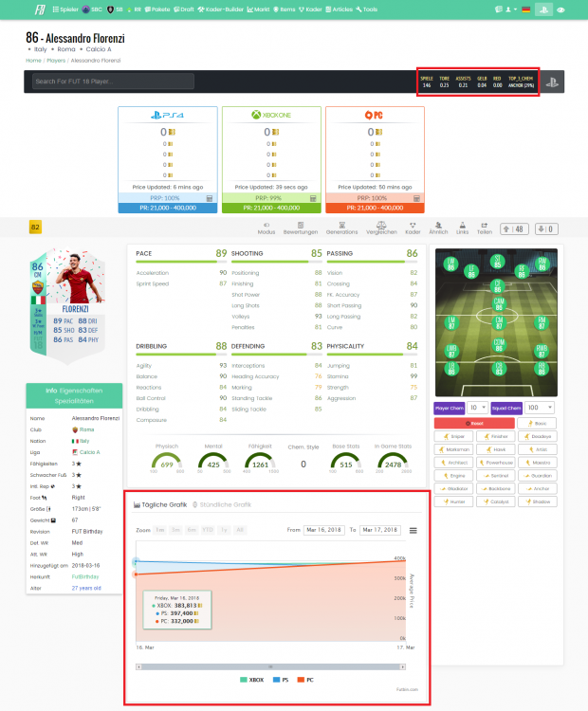
Task: Open the SBC menu in navbar
Action: 92,9
